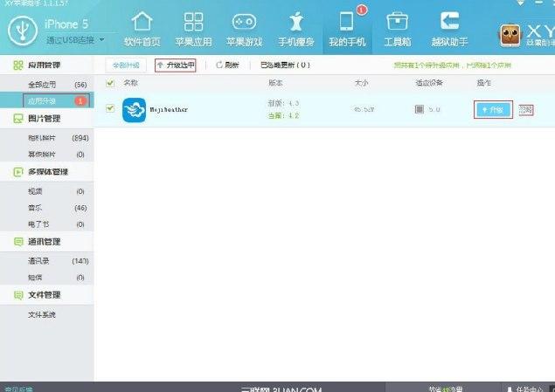
Task: Click the 节省流量 status text
Action: point(446,389)
